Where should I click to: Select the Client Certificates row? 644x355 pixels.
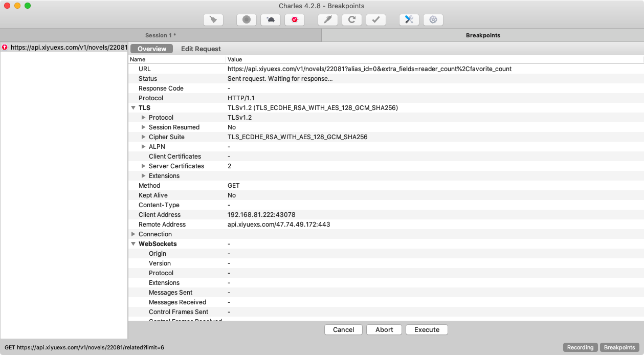click(386, 157)
